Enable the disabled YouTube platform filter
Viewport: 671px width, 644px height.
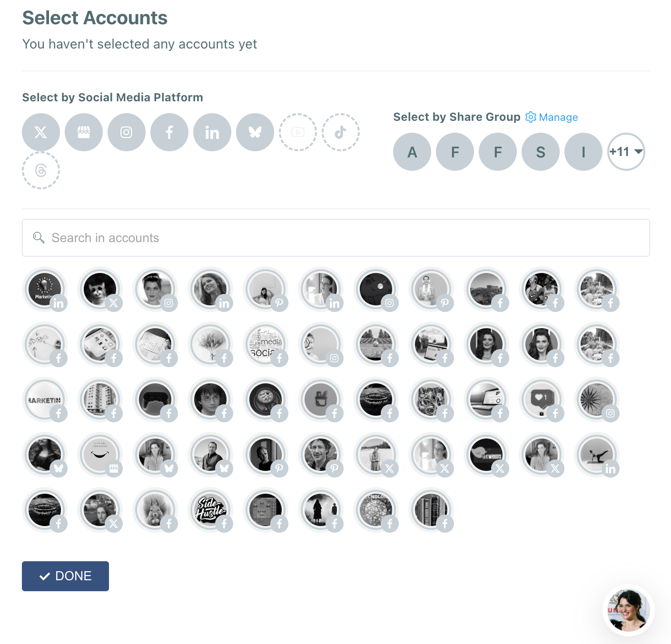tap(297, 132)
